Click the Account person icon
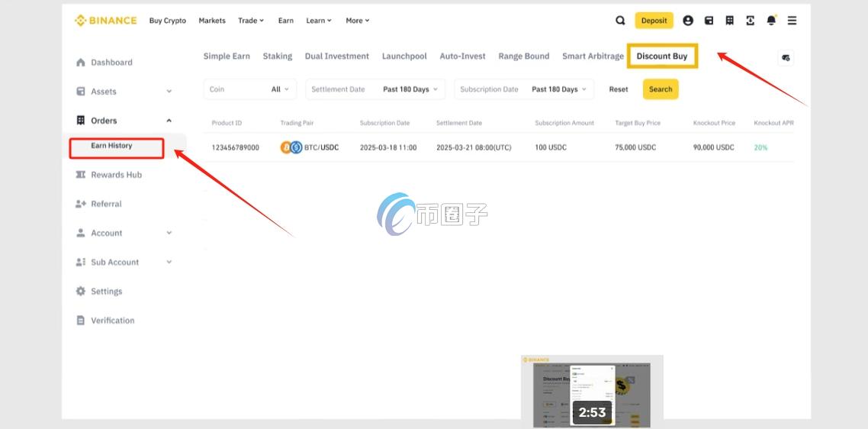868x429 pixels. (81, 233)
